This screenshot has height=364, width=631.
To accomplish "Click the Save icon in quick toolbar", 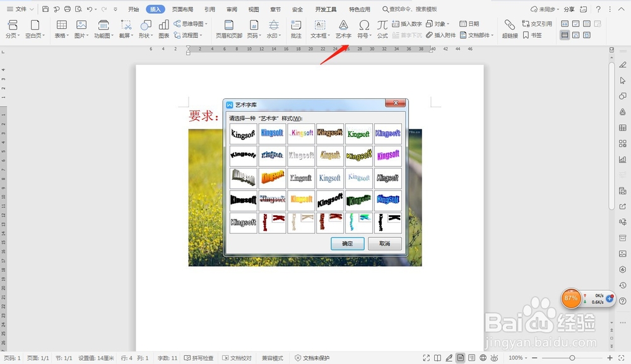I will pyautogui.click(x=45, y=9).
